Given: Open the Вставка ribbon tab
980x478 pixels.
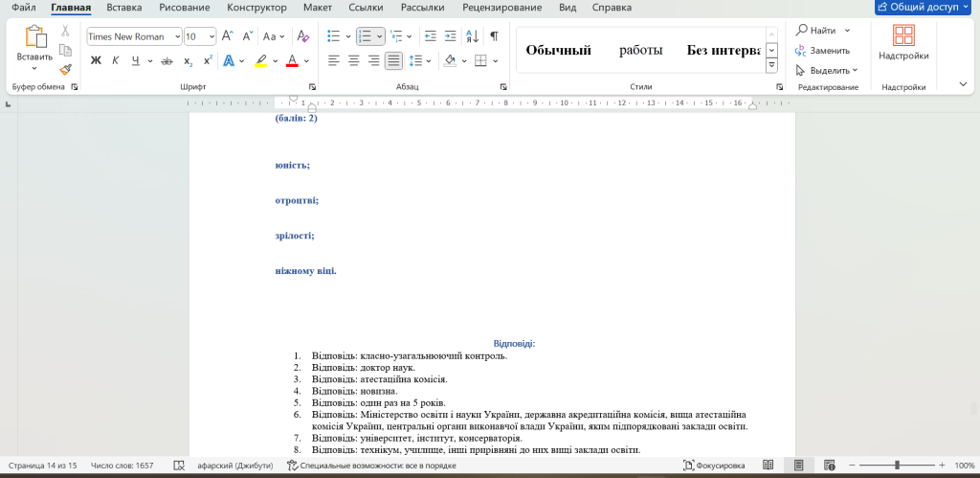Looking at the screenshot, I should pos(124,8).
